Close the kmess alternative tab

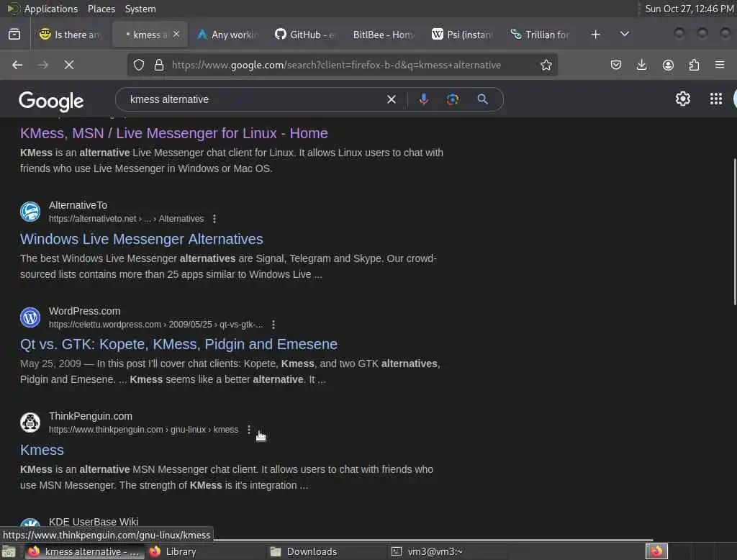coord(176,35)
